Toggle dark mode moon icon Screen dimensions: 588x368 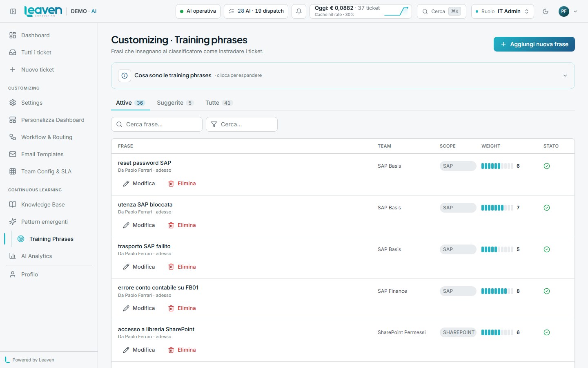[x=546, y=11]
